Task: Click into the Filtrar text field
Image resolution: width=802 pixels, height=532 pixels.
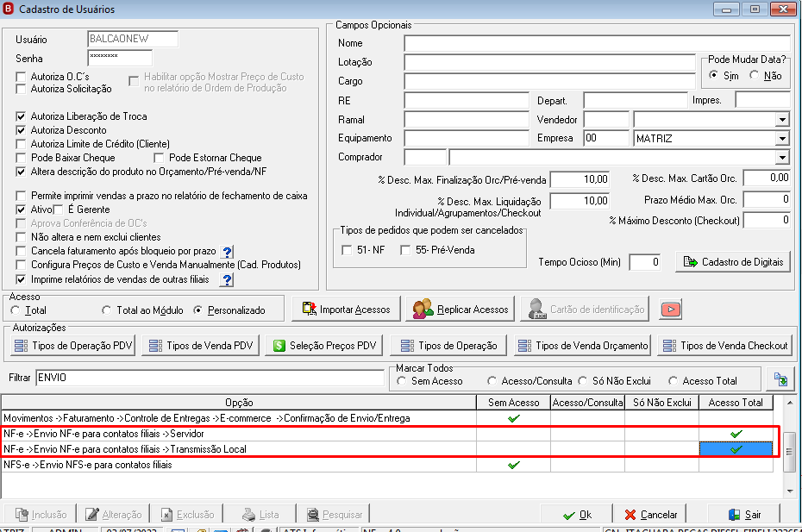Action: click(x=210, y=378)
